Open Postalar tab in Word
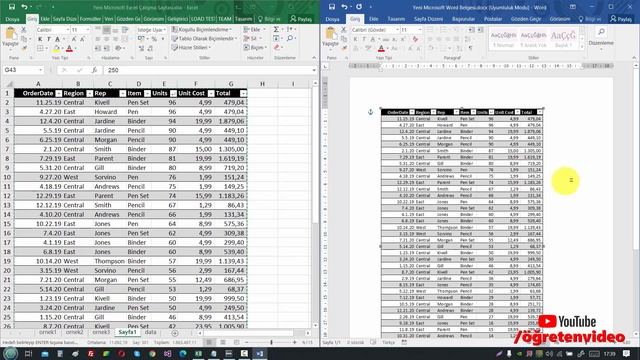This screenshot has height=360, width=640. click(493, 19)
